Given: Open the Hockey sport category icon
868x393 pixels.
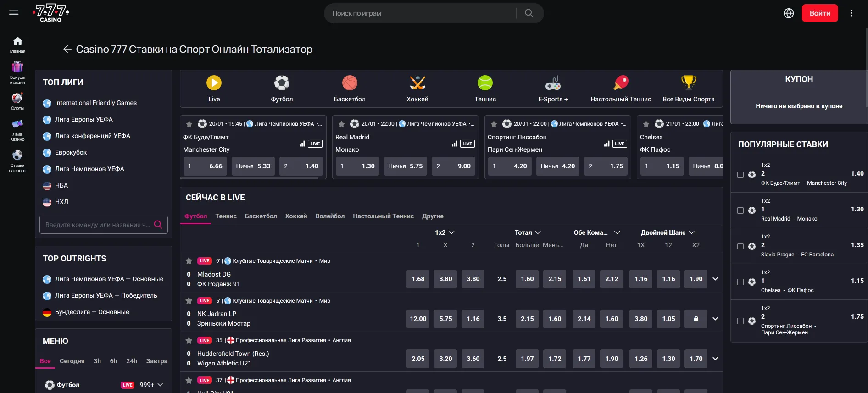Looking at the screenshot, I should pyautogui.click(x=417, y=83).
